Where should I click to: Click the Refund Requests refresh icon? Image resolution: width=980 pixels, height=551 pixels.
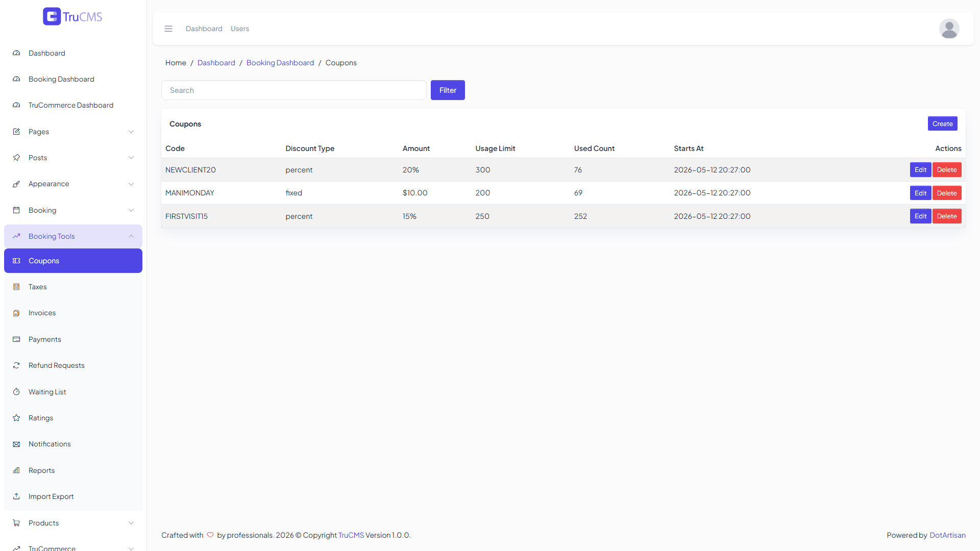[x=16, y=365]
